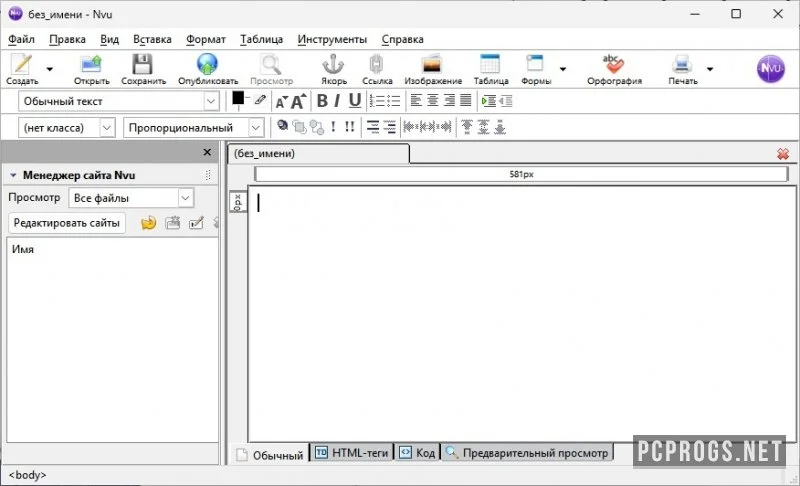This screenshot has width=800, height=486.
Task: Open the Все файлы view dropdown
Action: [131, 198]
